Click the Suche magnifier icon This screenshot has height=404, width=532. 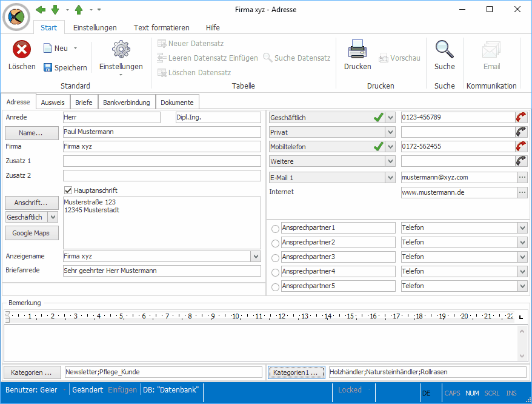pyautogui.click(x=445, y=49)
